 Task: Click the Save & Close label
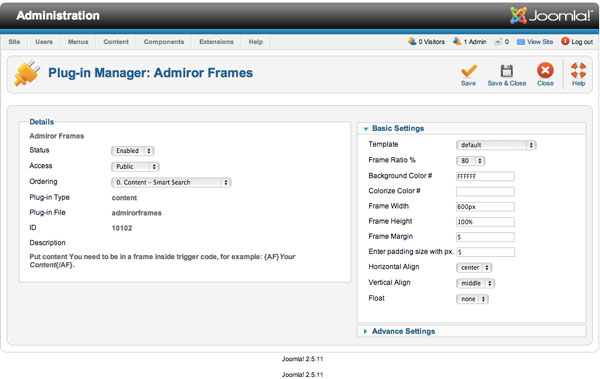click(507, 83)
